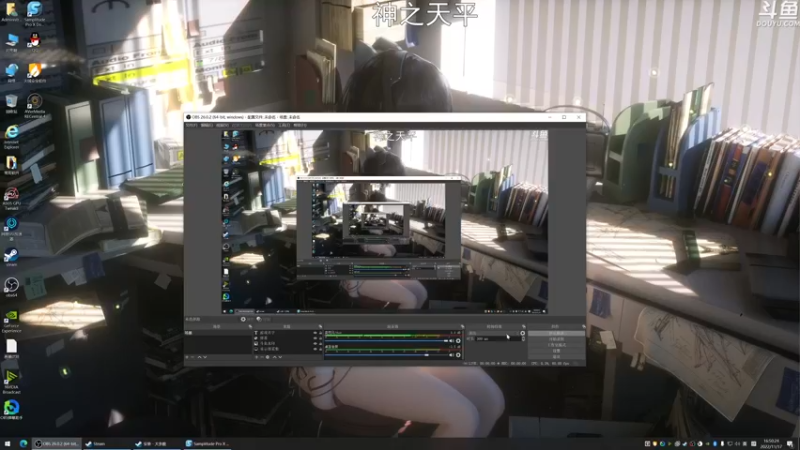Open settings gear of desktop audio channel
Screen dimensions: 800x450
tap(458, 355)
